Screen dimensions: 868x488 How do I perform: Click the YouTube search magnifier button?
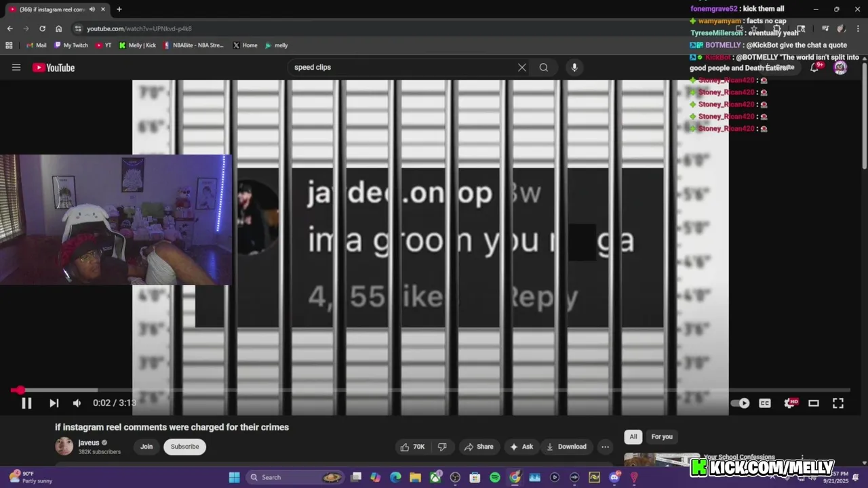[x=544, y=67]
